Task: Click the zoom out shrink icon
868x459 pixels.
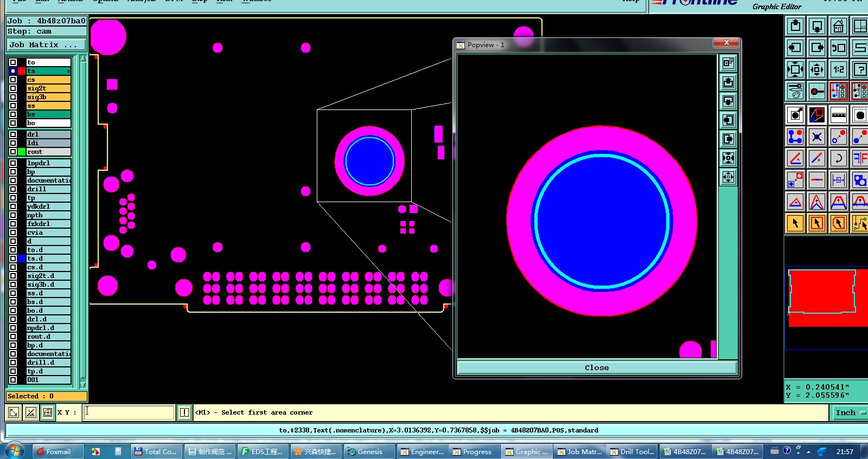Action: click(x=817, y=69)
